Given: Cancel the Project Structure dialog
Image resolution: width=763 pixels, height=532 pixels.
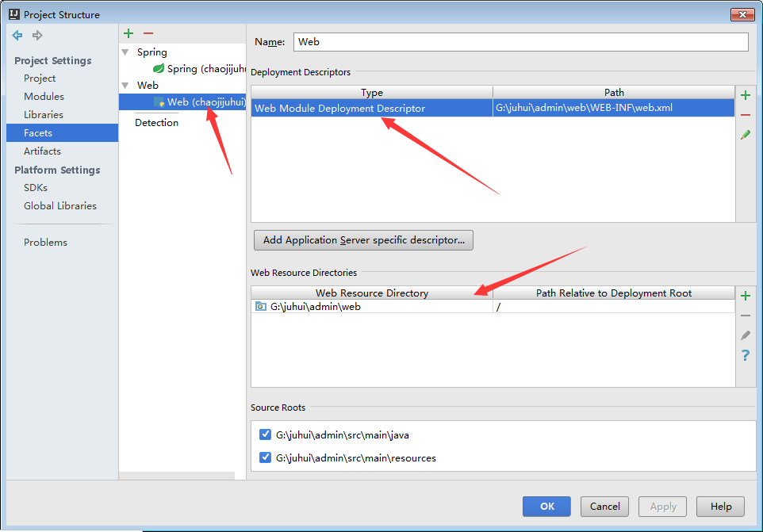Looking at the screenshot, I should point(604,506).
